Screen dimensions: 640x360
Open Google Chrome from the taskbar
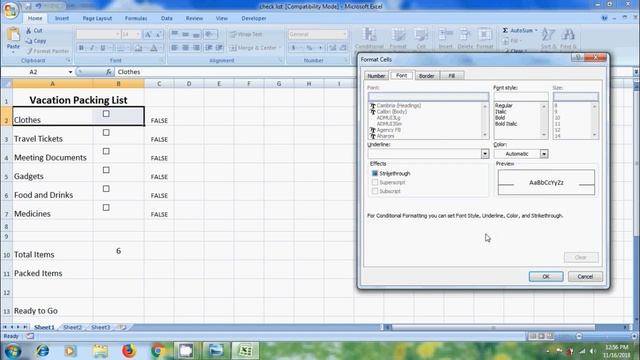(158, 351)
